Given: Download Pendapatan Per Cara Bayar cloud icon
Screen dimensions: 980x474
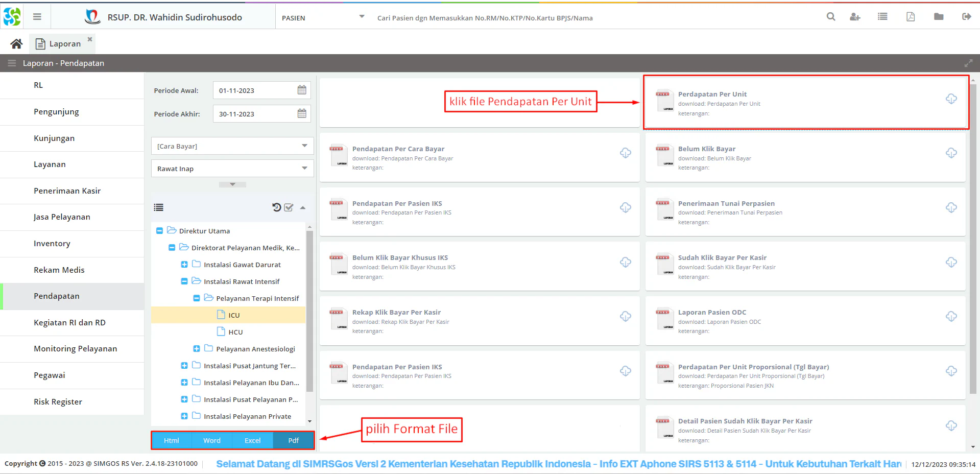Looking at the screenshot, I should [625, 153].
